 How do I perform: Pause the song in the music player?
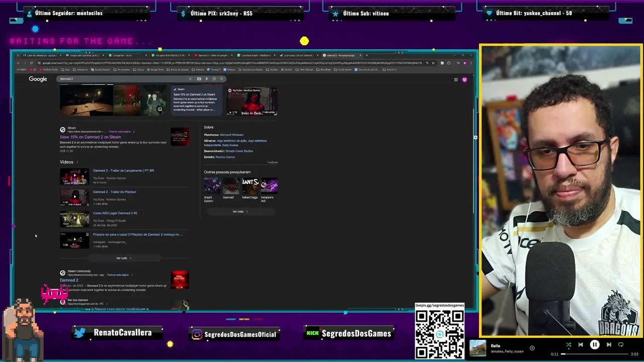595,345
